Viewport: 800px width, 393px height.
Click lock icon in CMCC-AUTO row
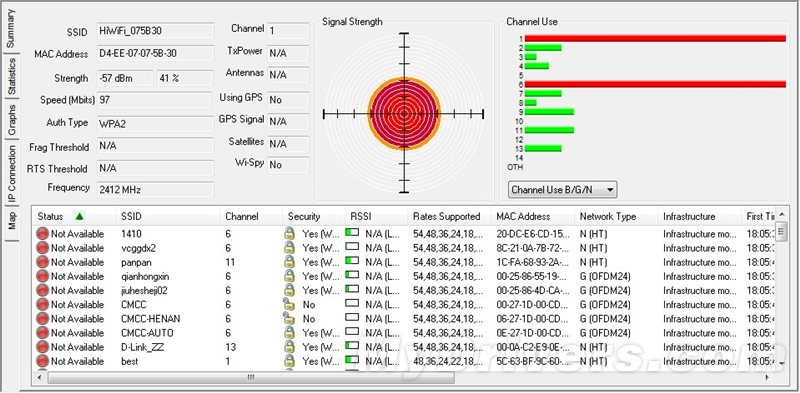coord(289,333)
